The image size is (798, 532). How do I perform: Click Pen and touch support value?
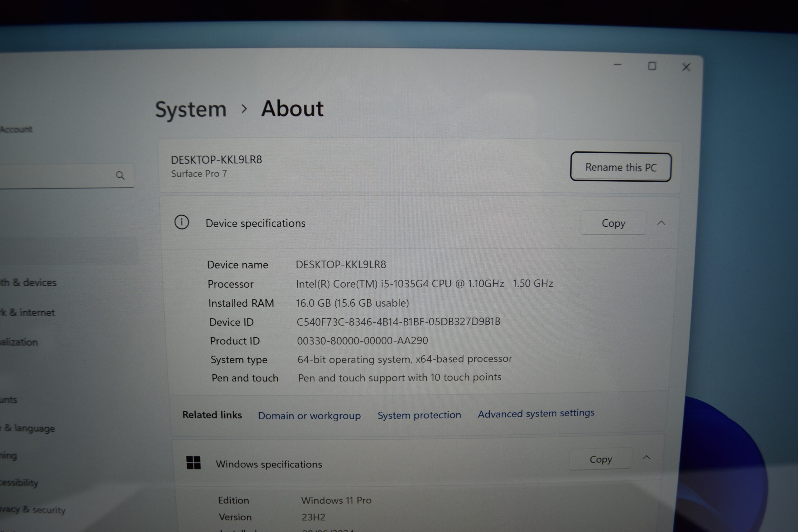[x=399, y=377]
